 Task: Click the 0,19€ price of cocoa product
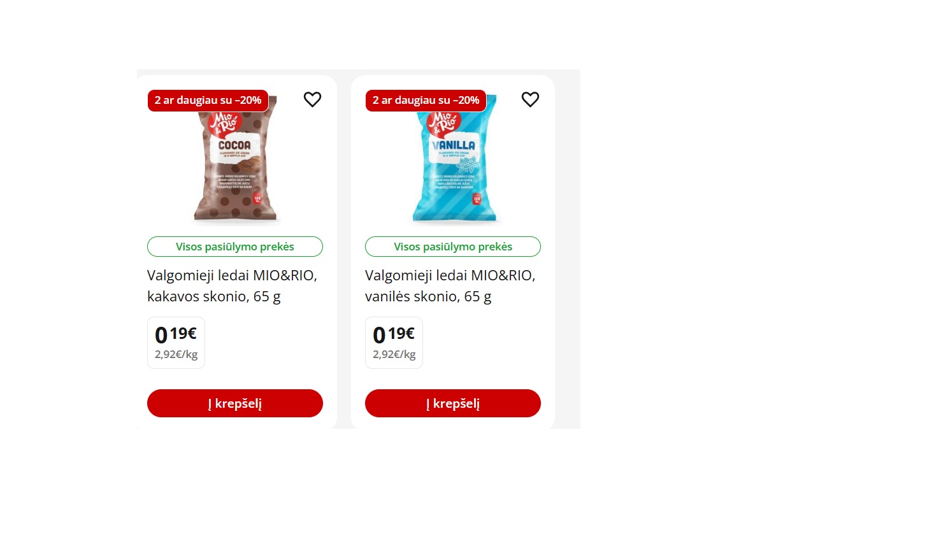(176, 334)
